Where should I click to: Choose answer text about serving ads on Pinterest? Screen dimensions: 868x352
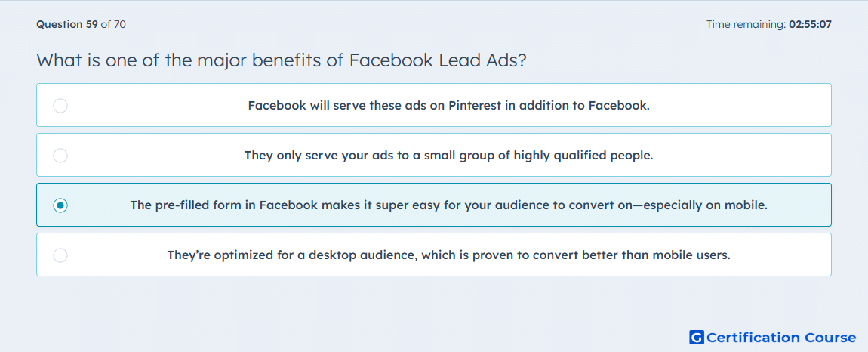coord(448,105)
